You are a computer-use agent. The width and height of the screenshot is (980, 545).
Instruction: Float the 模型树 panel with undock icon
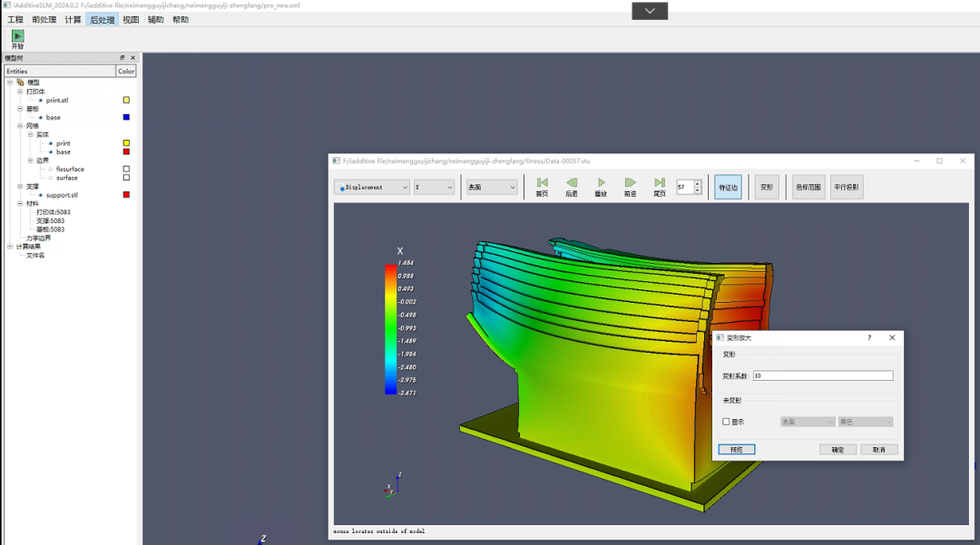coord(122,57)
